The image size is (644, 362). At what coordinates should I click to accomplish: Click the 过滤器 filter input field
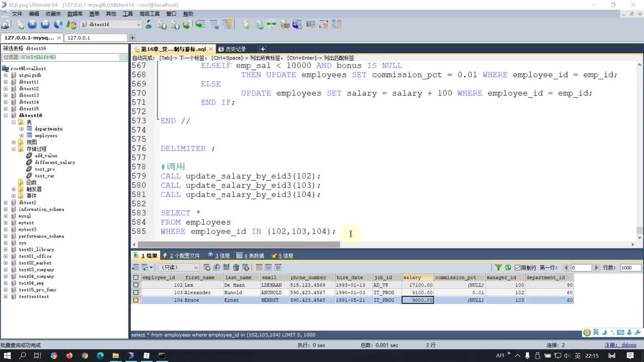pos(64,57)
